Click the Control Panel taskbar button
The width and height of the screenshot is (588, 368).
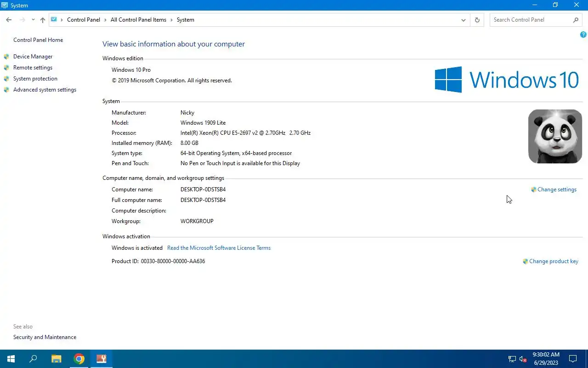pyautogui.click(x=102, y=359)
